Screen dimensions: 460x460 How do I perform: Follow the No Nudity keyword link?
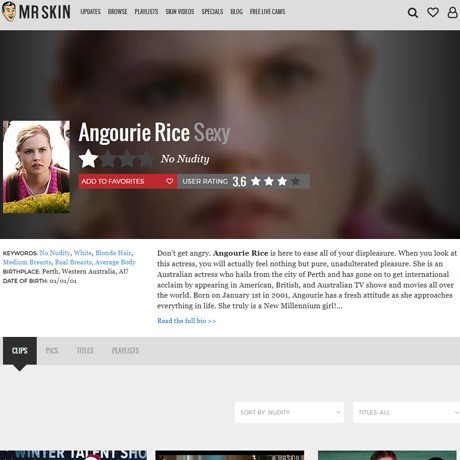point(55,253)
